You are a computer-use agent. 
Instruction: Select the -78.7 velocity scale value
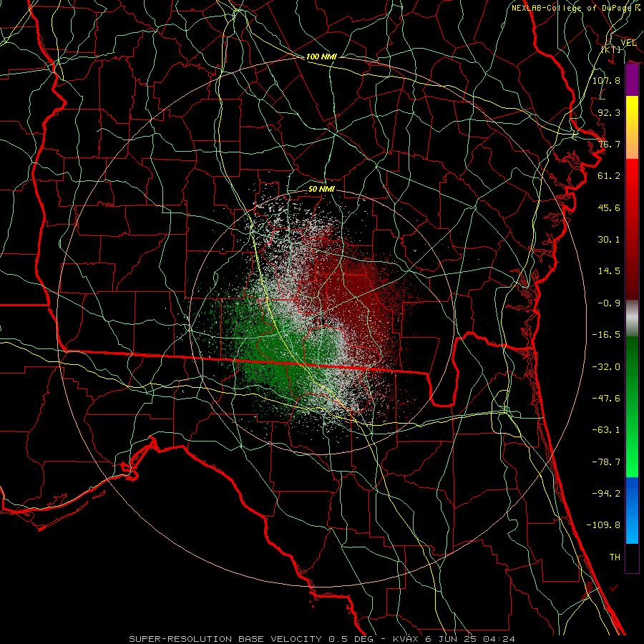tap(606, 462)
